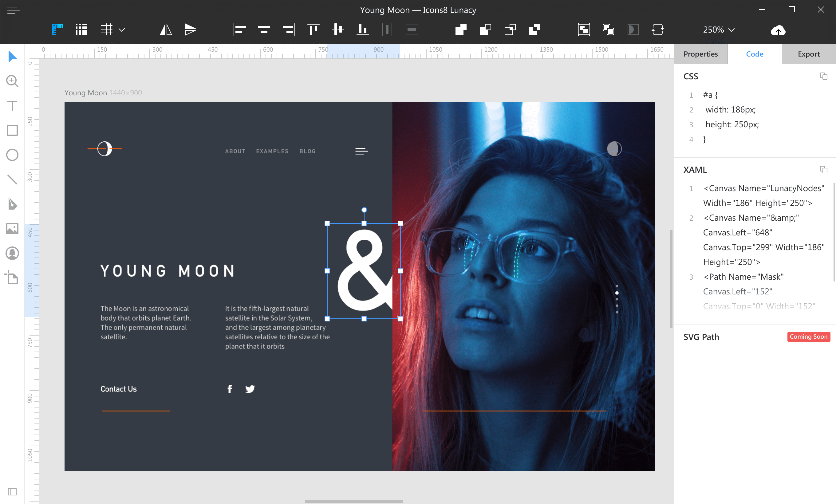Select the Rectangle tool

[x=12, y=130]
